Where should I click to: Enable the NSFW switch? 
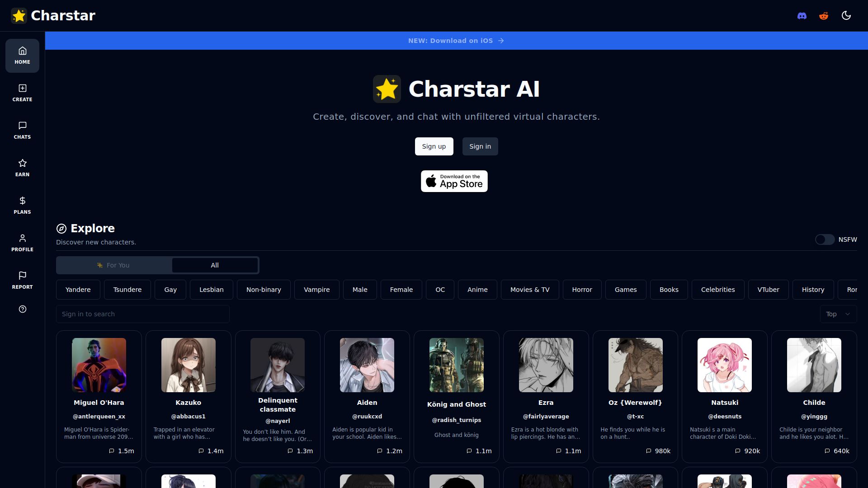tap(825, 239)
